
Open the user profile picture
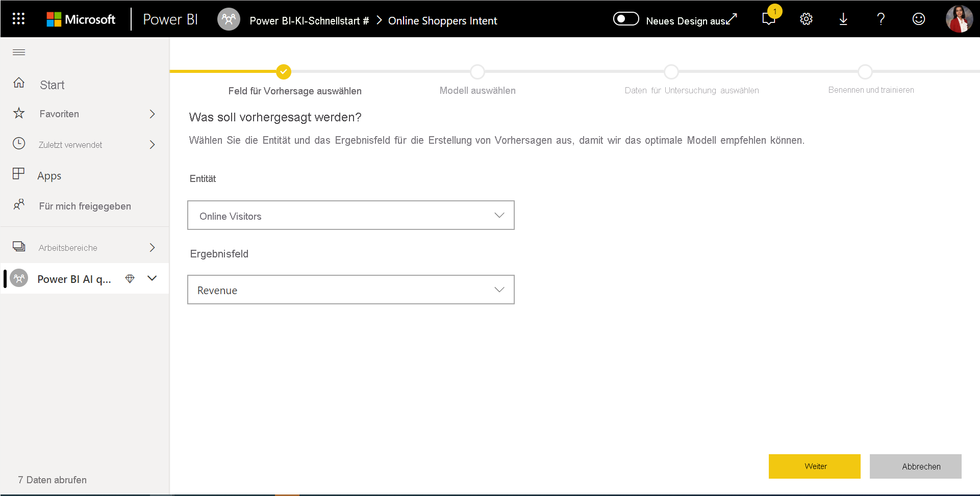(x=959, y=19)
